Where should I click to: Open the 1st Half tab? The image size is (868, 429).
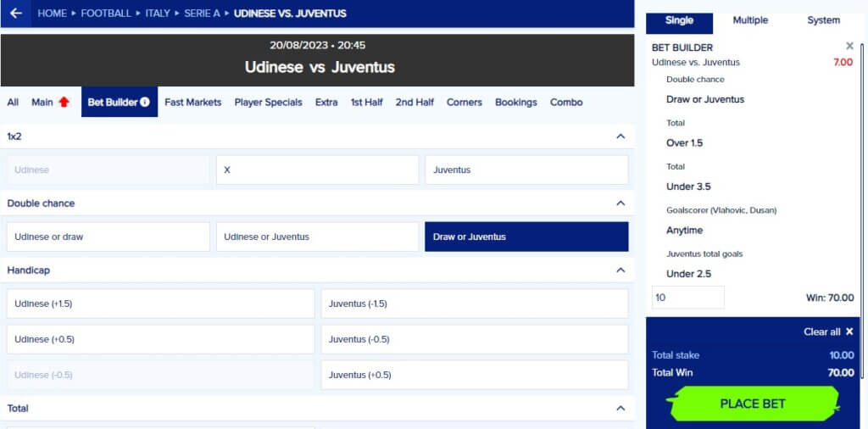[x=366, y=102]
